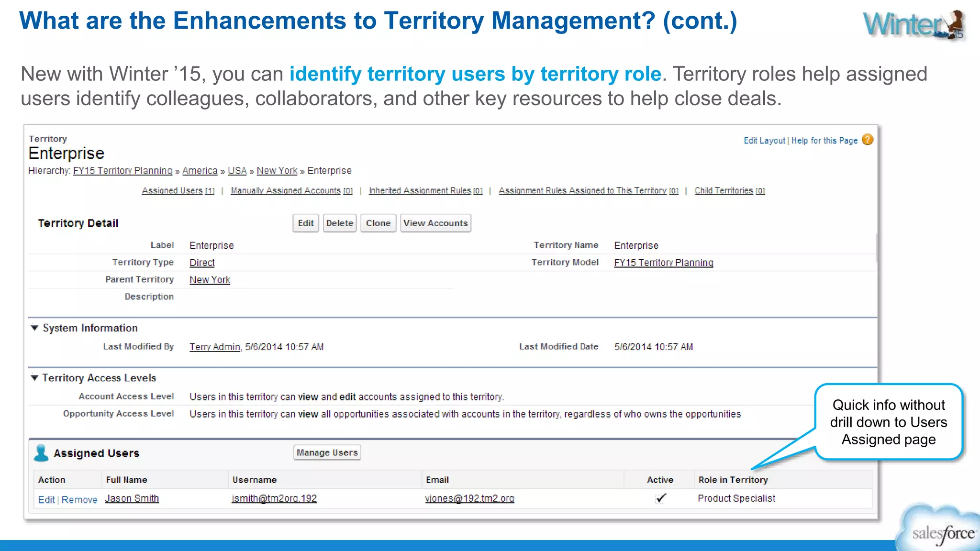This screenshot has width=980, height=551.
Task: Open the orange help question-mark icon
Action: point(868,140)
